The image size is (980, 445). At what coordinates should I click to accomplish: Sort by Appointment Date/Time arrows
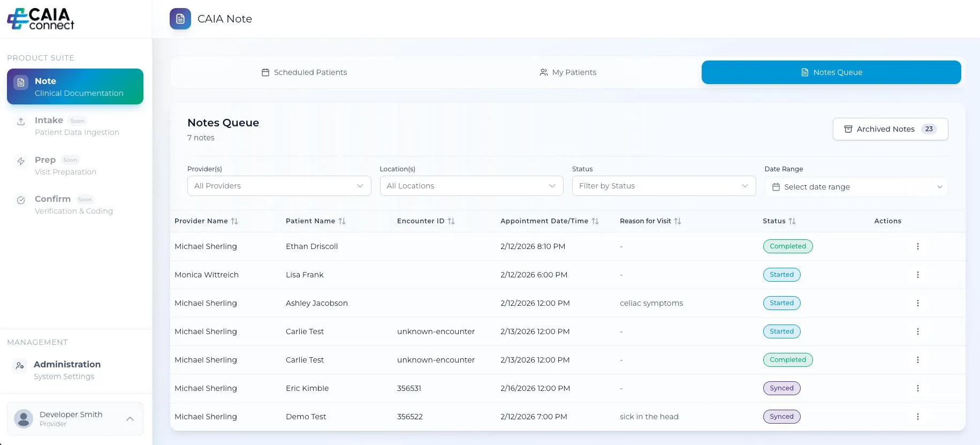(595, 221)
